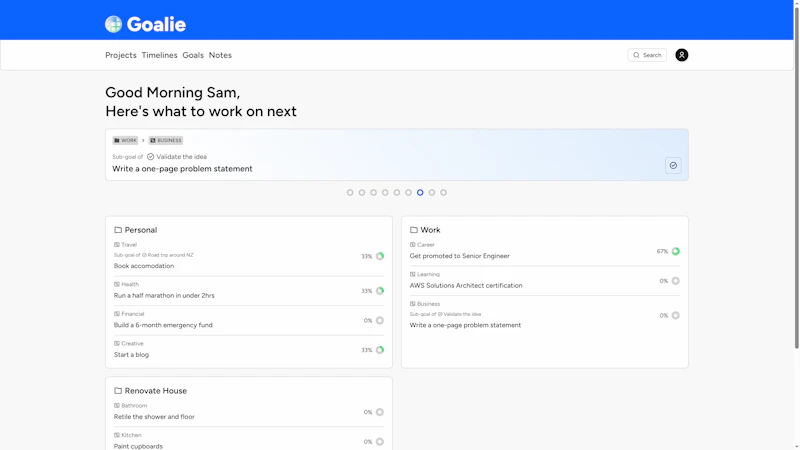Click the Financial category icon
Viewport: 800px width, 450px height.
point(117,314)
